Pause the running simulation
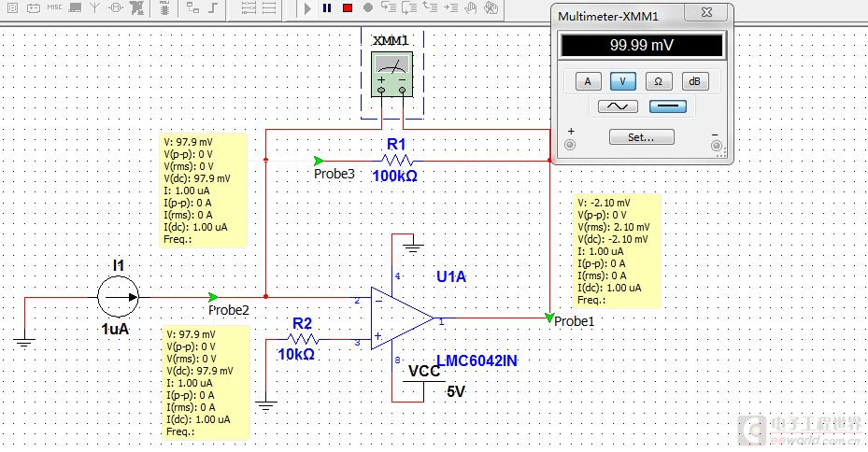The width and height of the screenshot is (868, 452). click(327, 7)
